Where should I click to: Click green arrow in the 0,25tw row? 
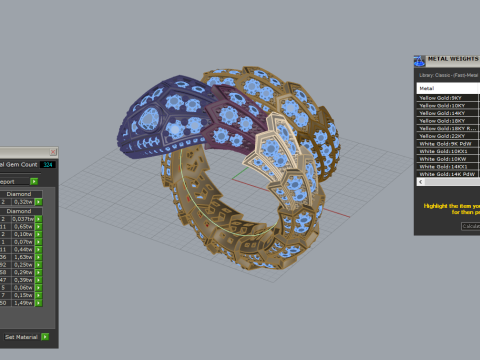[x=39, y=265]
